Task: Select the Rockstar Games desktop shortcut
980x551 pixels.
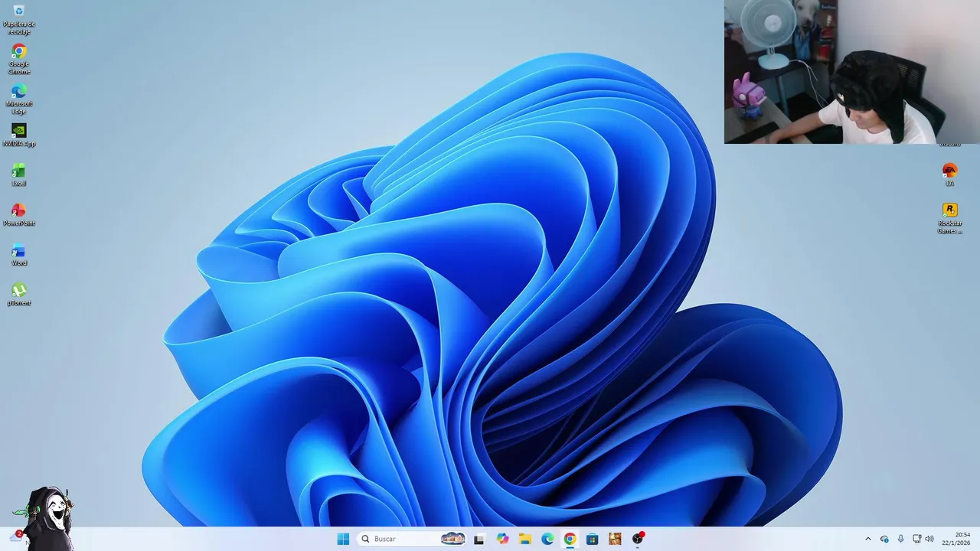Action: click(949, 218)
